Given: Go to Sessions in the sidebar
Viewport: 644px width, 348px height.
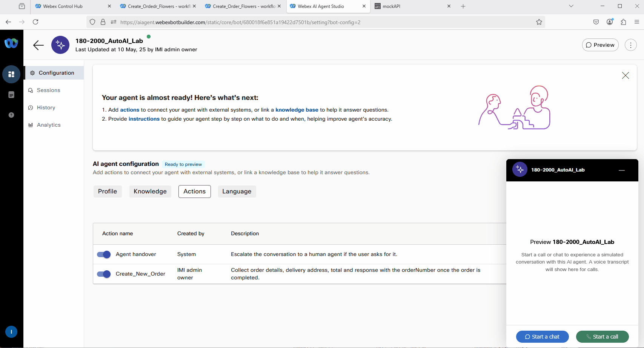Looking at the screenshot, I should coord(48,90).
